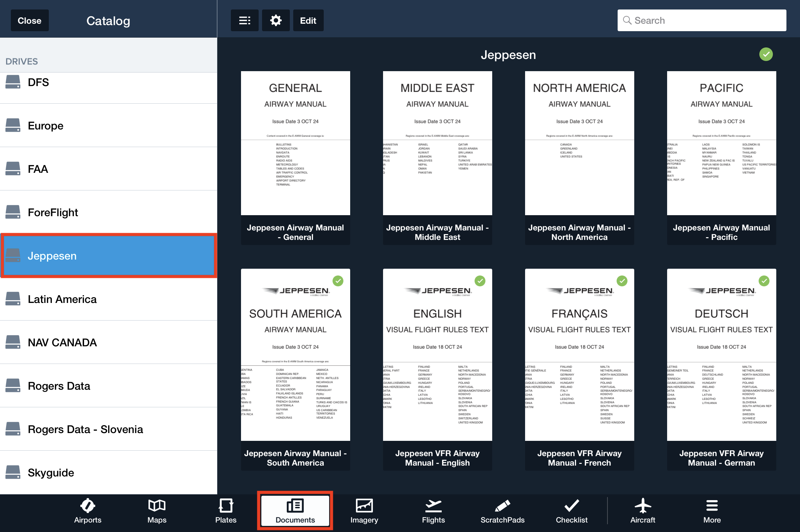The width and height of the screenshot is (800, 532).
Task: Click checkmark on Deutsch VFR manual
Action: [764, 281]
